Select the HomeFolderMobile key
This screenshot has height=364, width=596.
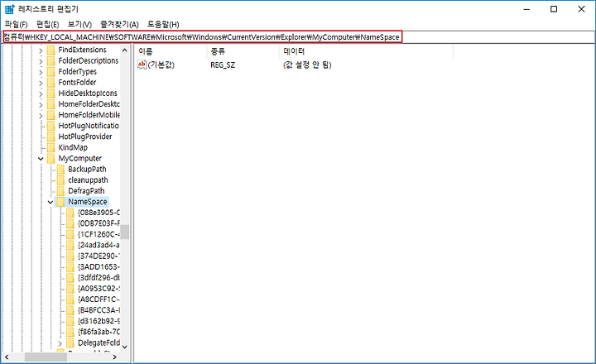[89, 115]
